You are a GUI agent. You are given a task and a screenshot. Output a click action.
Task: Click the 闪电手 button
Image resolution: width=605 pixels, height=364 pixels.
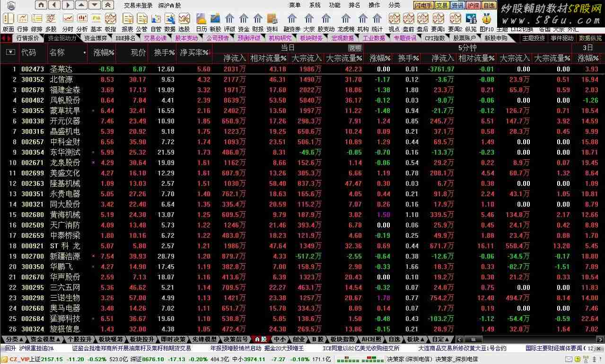[x=423, y=6]
